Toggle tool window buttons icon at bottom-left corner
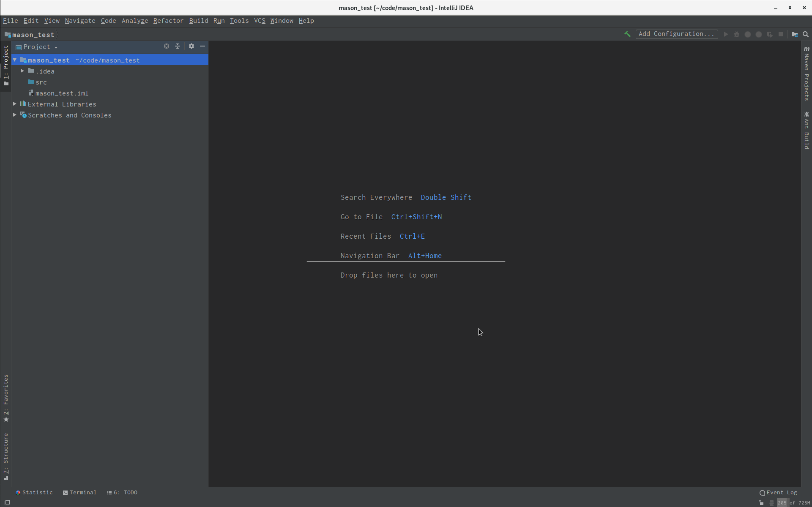This screenshot has width=812, height=507. [7, 503]
